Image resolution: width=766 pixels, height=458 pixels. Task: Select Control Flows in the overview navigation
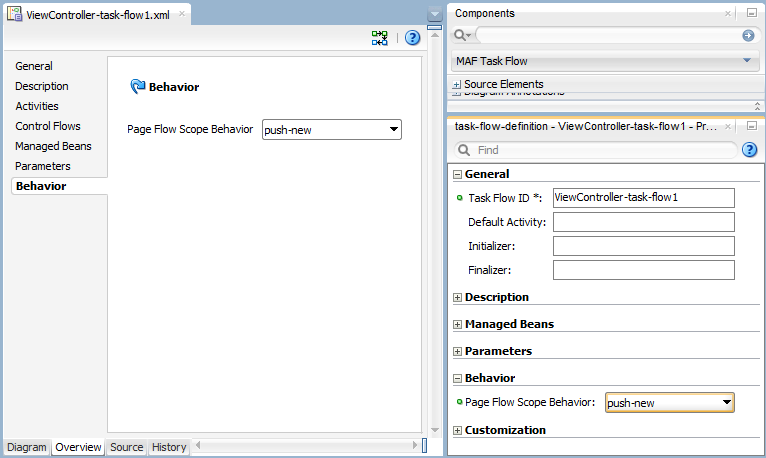point(48,126)
